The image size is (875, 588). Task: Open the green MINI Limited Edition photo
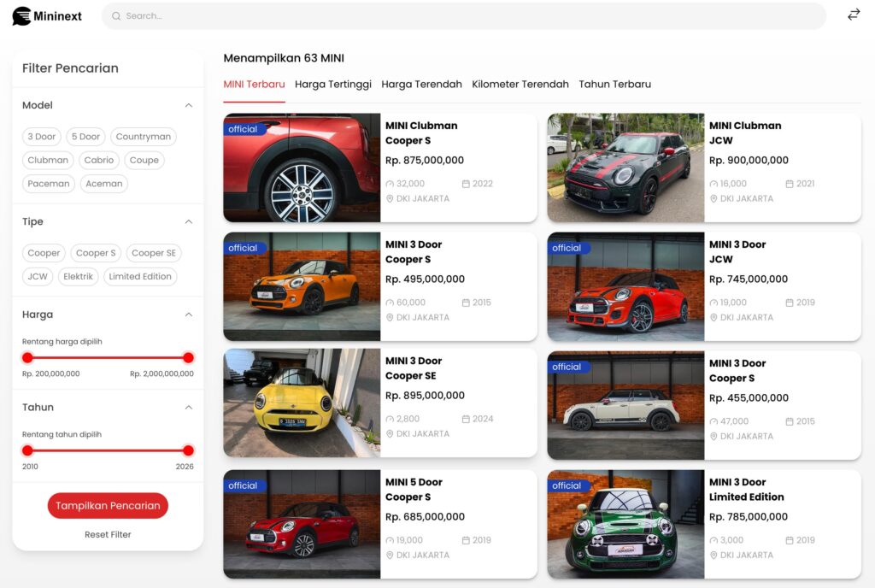pos(625,524)
